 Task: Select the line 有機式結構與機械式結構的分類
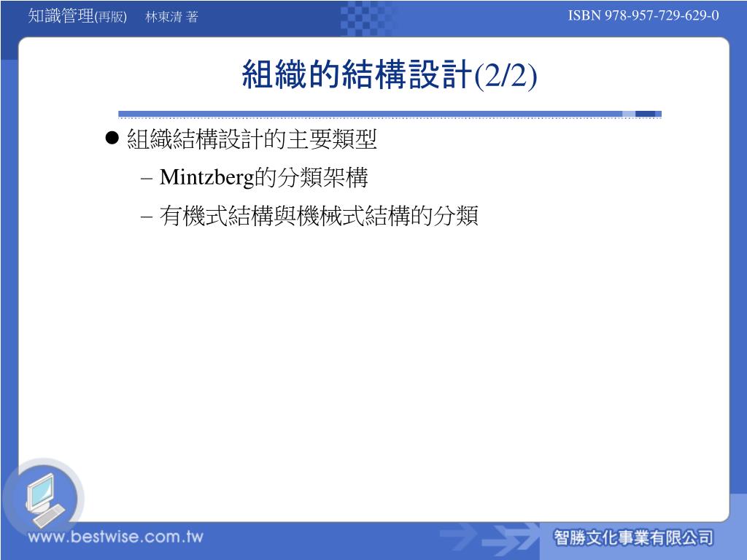pos(319,216)
